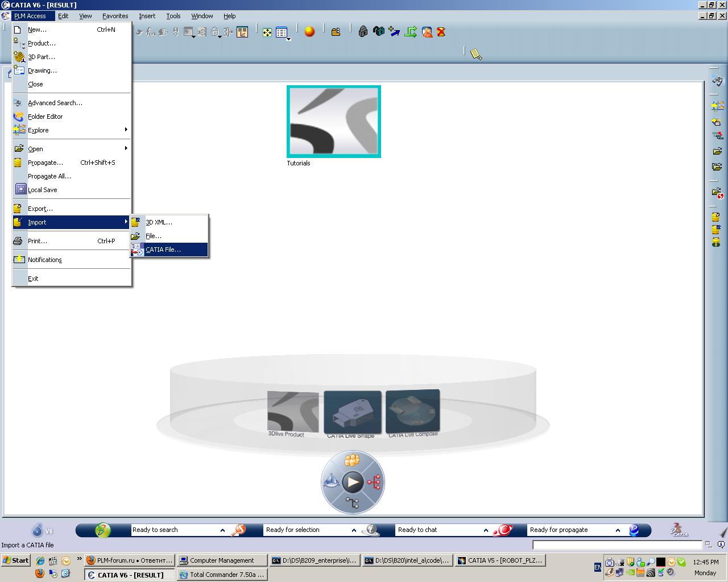The height and width of the screenshot is (582, 728).
Task: Select Local Save entry
Action: pyautogui.click(x=72, y=190)
